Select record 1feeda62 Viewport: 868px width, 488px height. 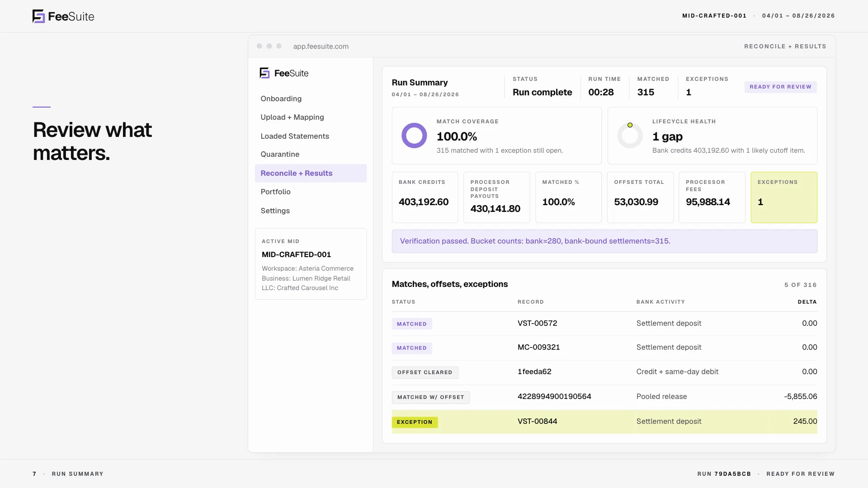point(534,371)
